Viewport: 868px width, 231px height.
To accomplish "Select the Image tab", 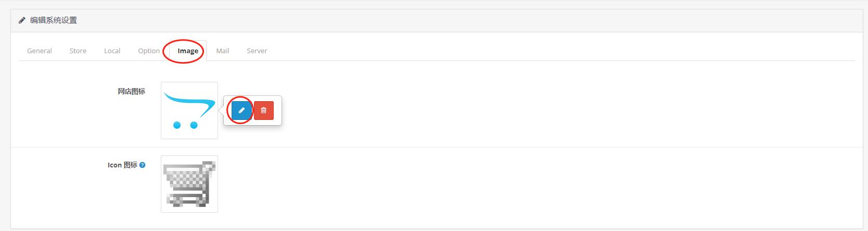I will pyautogui.click(x=188, y=51).
